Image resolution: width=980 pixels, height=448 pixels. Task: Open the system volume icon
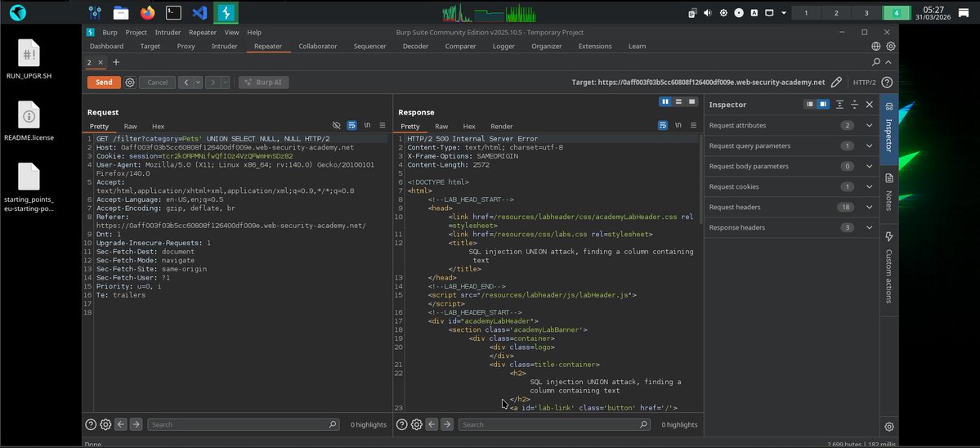tap(708, 12)
